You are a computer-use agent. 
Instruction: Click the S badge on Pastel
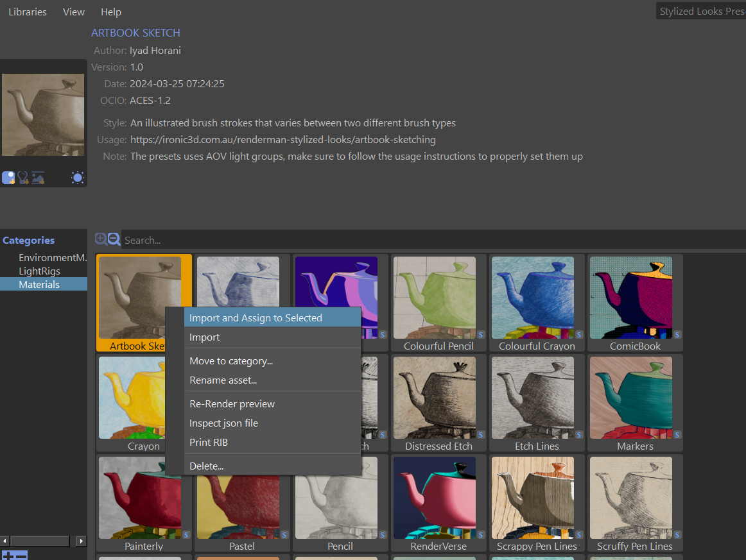(x=284, y=535)
